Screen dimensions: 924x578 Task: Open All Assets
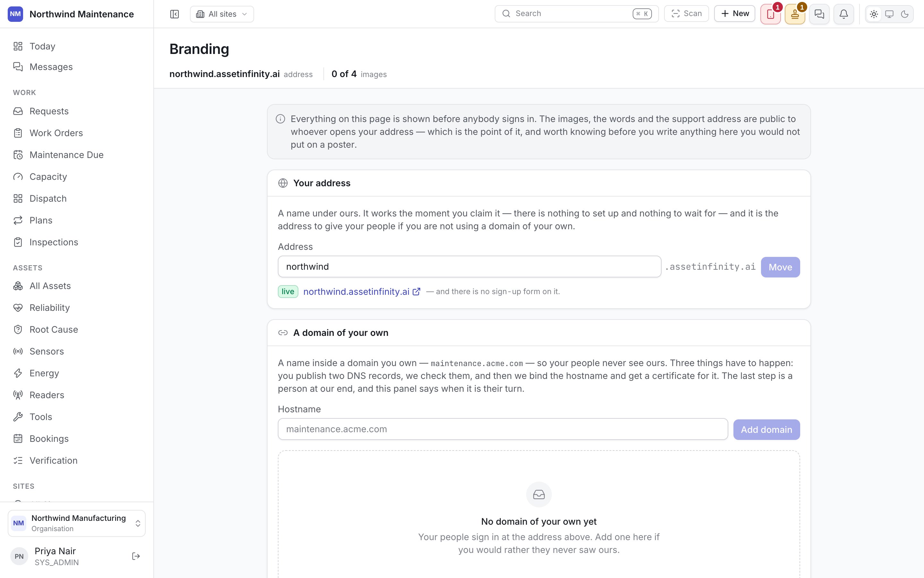tap(77, 286)
